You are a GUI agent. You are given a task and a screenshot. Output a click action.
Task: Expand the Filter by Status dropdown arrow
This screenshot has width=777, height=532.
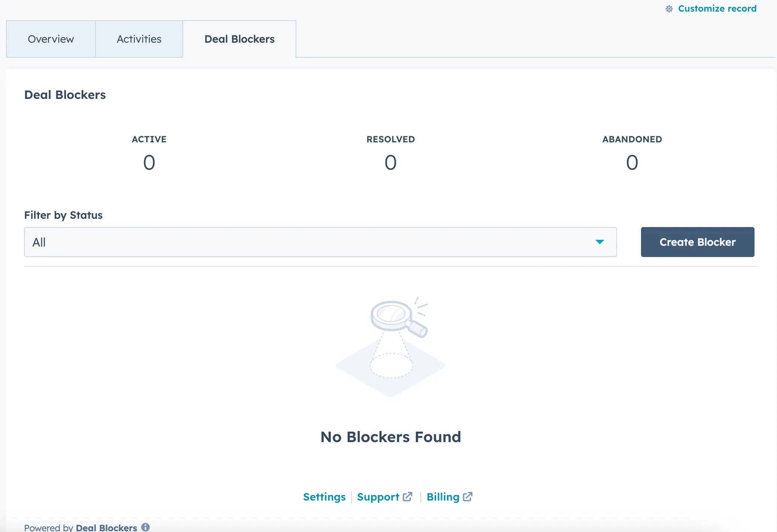(x=599, y=242)
